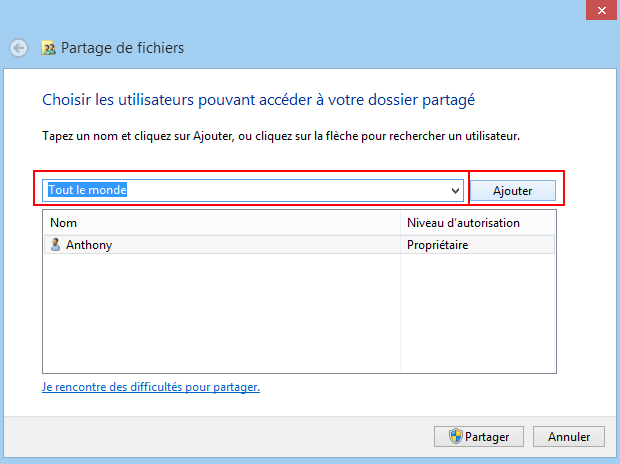Screen dimensions: 620x464
Task: Click the back arrow icon
Action: pos(19,48)
